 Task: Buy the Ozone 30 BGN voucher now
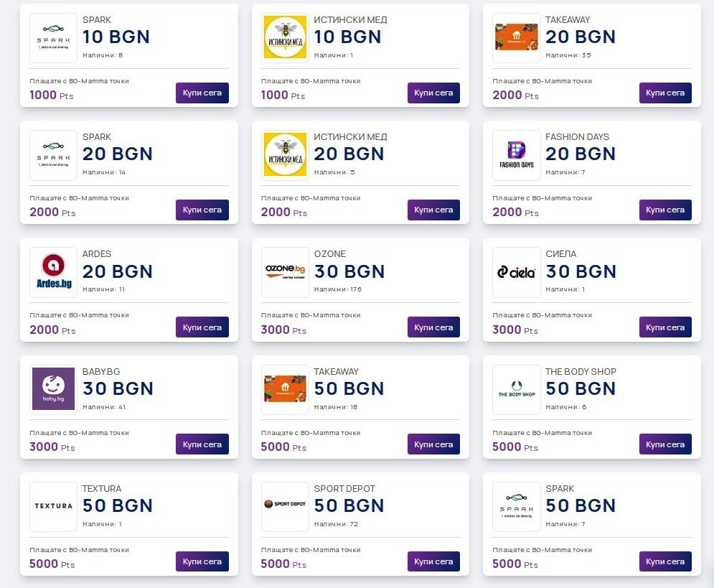pos(433,327)
